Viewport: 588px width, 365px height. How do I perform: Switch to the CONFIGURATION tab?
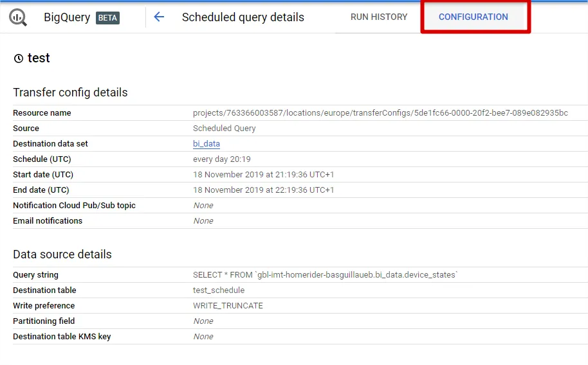point(473,17)
